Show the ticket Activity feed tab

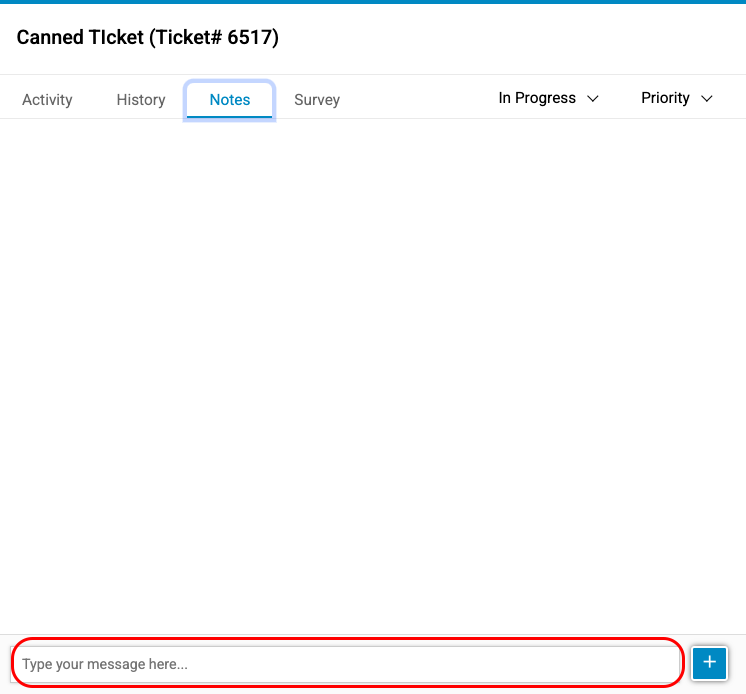point(47,100)
